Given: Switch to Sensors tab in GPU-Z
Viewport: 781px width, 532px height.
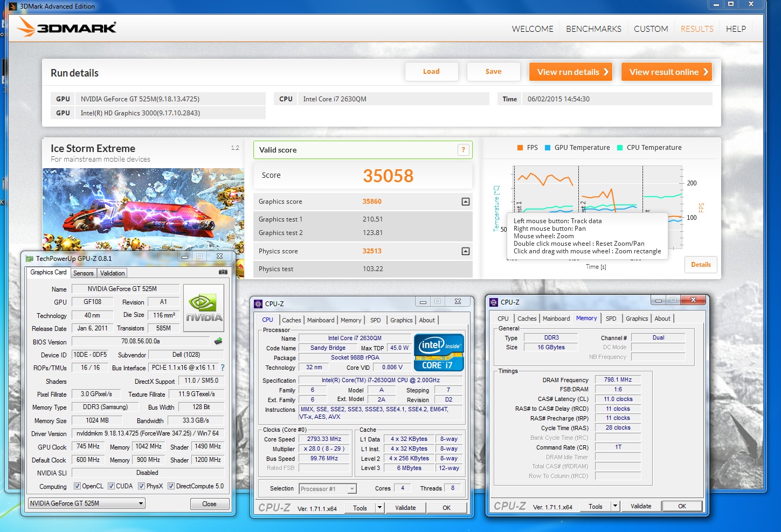Looking at the screenshot, I should pyautogui.click(x=84, y=273).
